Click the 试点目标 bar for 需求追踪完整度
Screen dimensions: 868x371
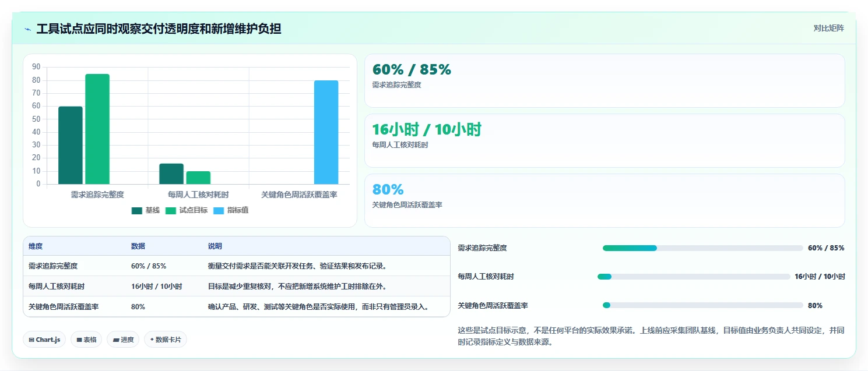pos(97,129)
